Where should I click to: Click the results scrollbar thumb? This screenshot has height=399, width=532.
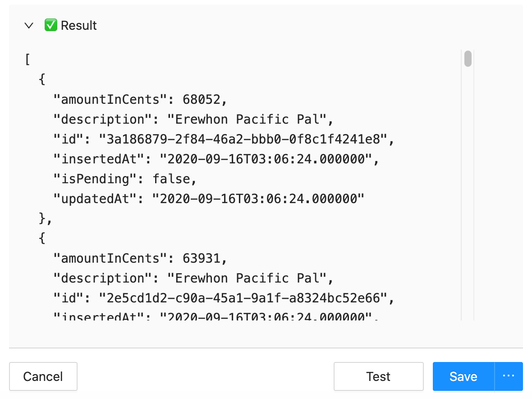[468, 58]
